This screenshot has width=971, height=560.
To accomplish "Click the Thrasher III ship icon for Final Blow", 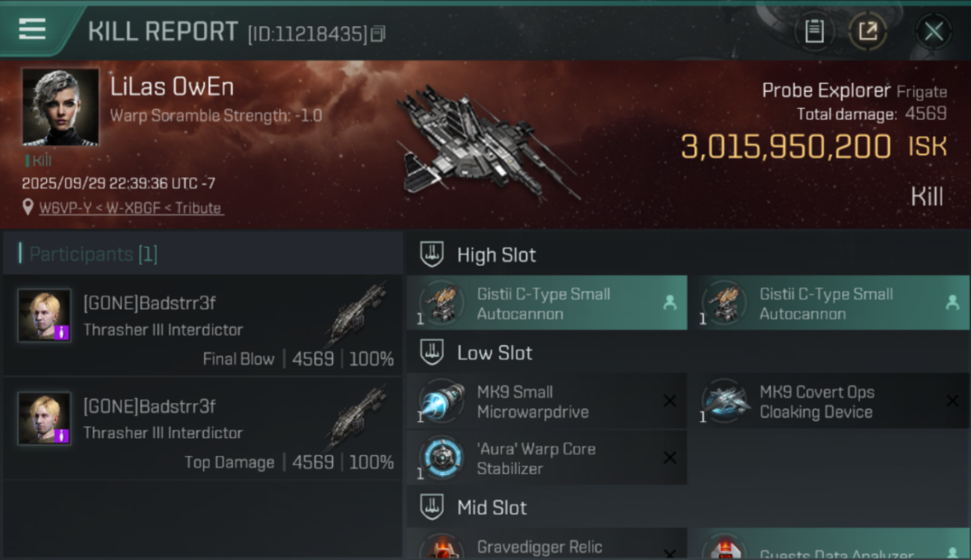I will 357,315.
